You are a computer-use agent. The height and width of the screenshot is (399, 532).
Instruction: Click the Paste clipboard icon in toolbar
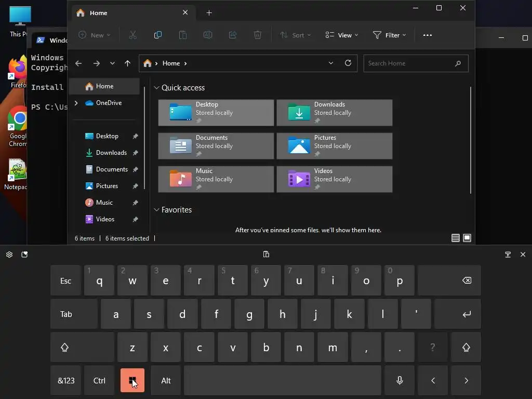[x=182, y=35]
